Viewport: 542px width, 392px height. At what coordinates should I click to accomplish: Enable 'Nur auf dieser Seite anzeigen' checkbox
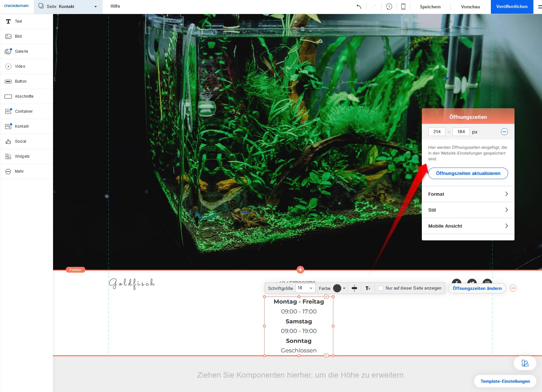[x=381, y=288]
